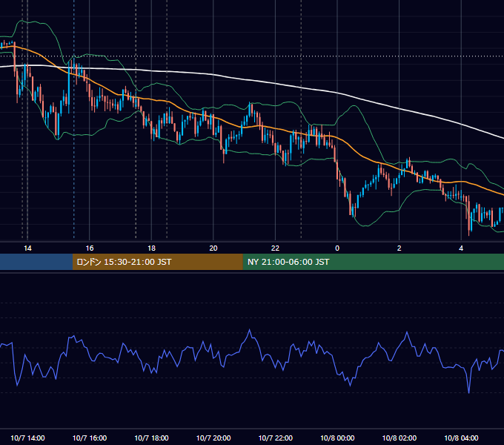Click the time axis label 22
This screenshot has width=504, height=445.
click(x=275, y=248)
